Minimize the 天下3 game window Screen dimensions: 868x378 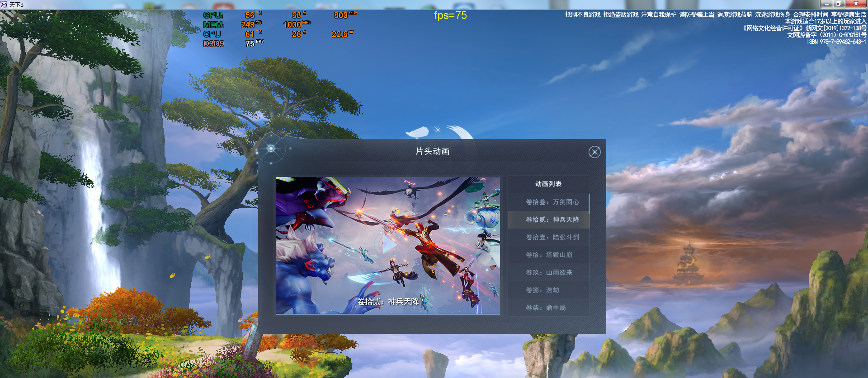pos(827,4)
